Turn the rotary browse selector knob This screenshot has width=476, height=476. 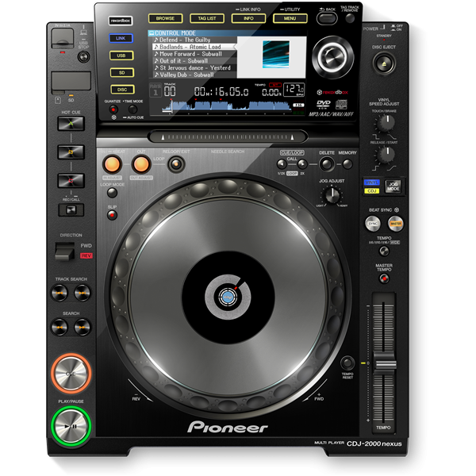click(x=332, y=56)
